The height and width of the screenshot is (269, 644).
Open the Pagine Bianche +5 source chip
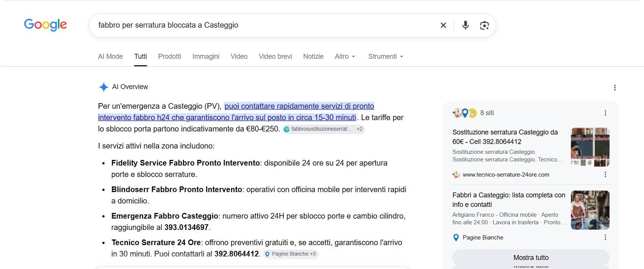(x=291, y=254)
